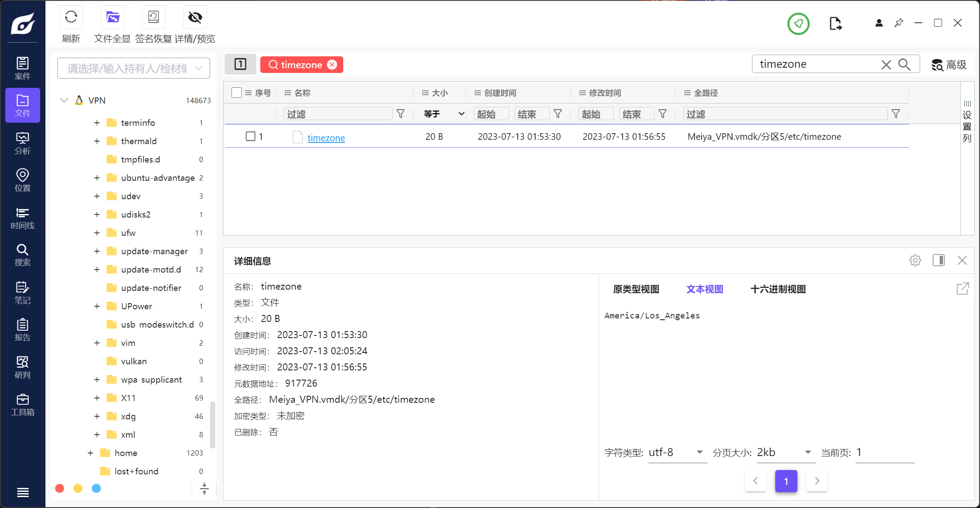Toggle the select-all checkbox in header
The width and height of the screenshot is (980, 508).
pos(237,93)
